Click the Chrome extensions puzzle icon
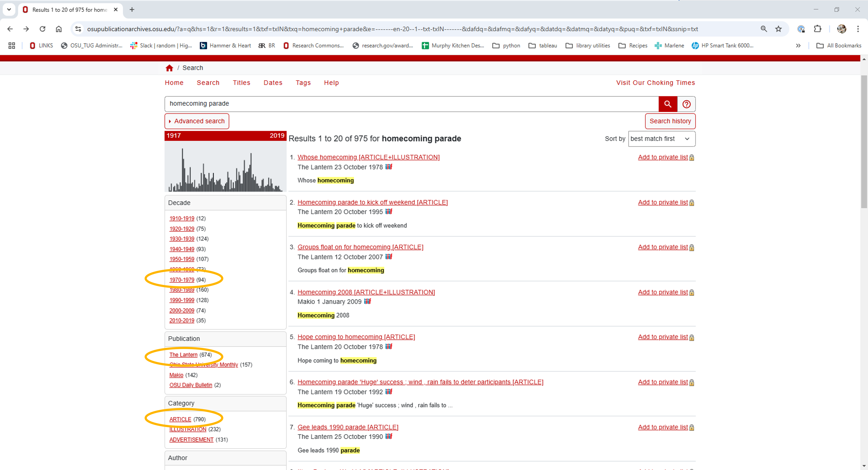Image resolution: width=868 pixels, height=470 pixels. (x=818, y=29)
